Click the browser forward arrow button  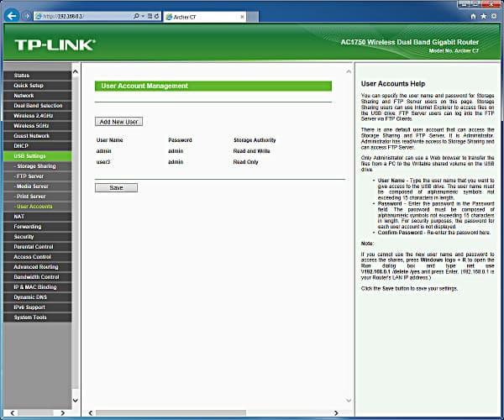point(27,16)
